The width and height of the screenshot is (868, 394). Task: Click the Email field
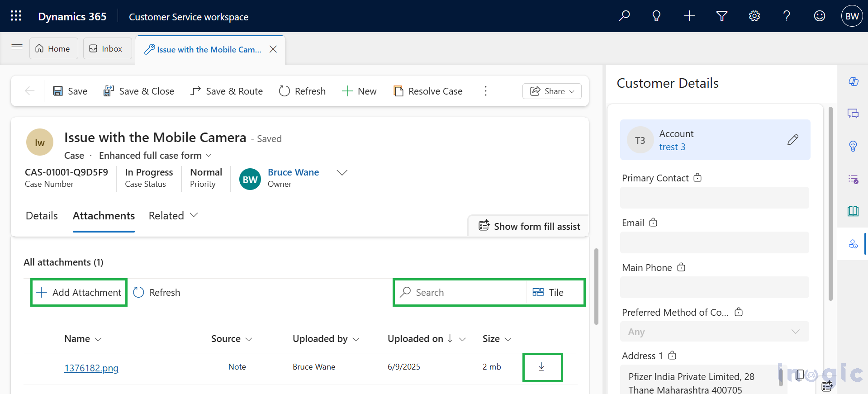click(x=715, y=242)
